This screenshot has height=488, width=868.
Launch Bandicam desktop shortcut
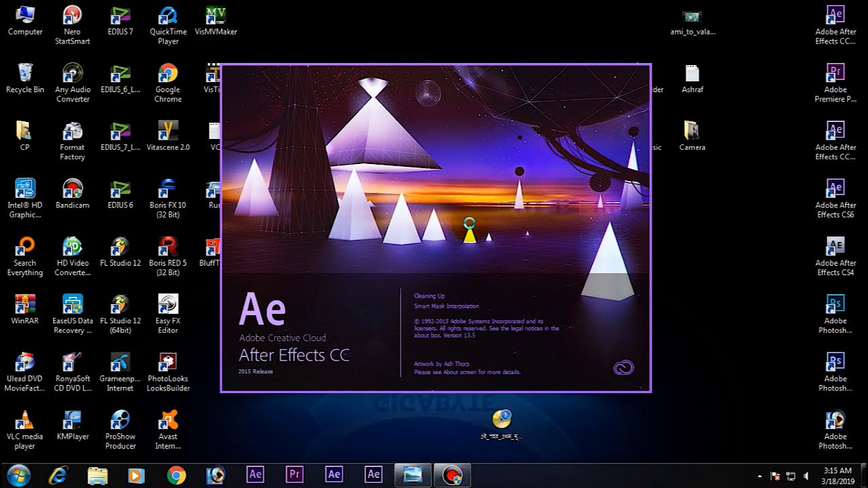pos(73,195)
